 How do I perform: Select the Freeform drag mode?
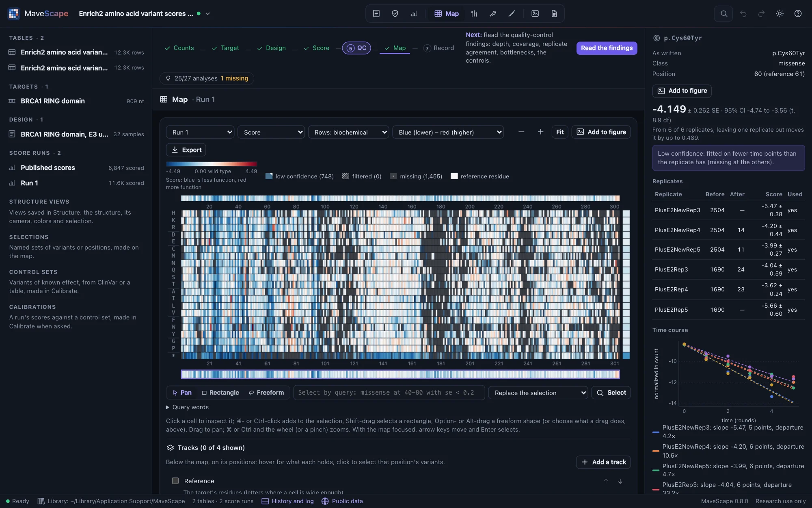click(x=266, y=393)
